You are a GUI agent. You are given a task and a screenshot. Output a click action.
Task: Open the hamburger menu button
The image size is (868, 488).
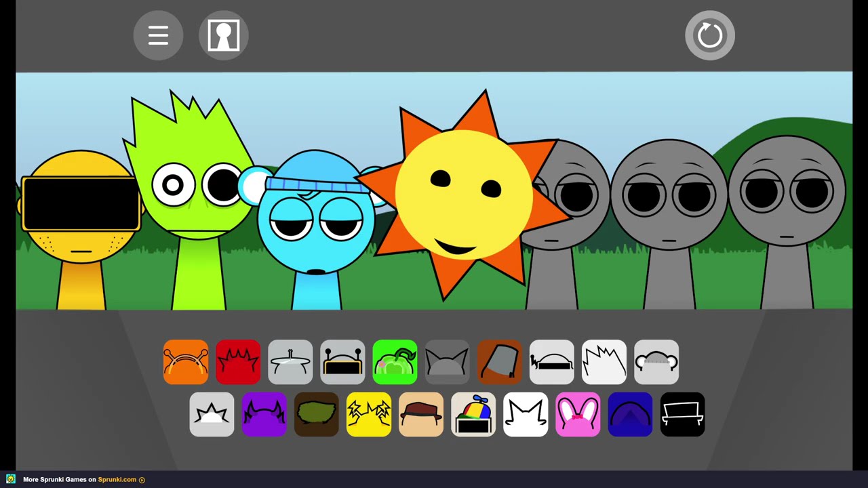[x=158, y=35]
